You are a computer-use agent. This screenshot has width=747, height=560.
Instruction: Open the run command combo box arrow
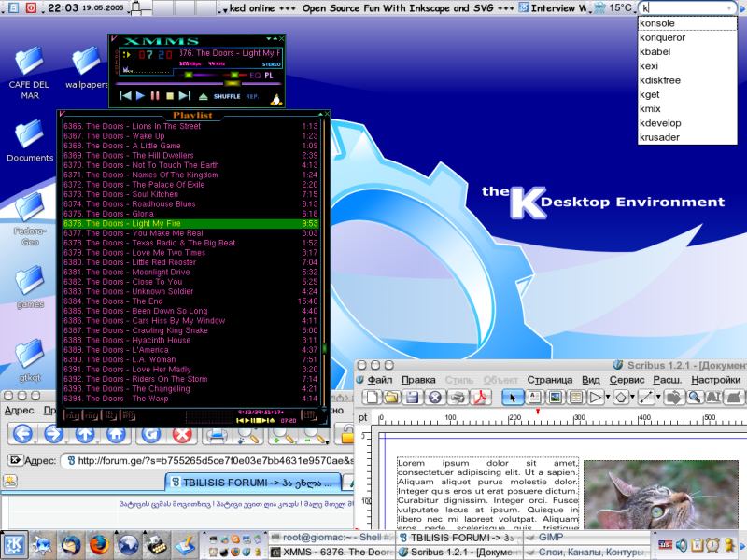[x=728, y=7]
